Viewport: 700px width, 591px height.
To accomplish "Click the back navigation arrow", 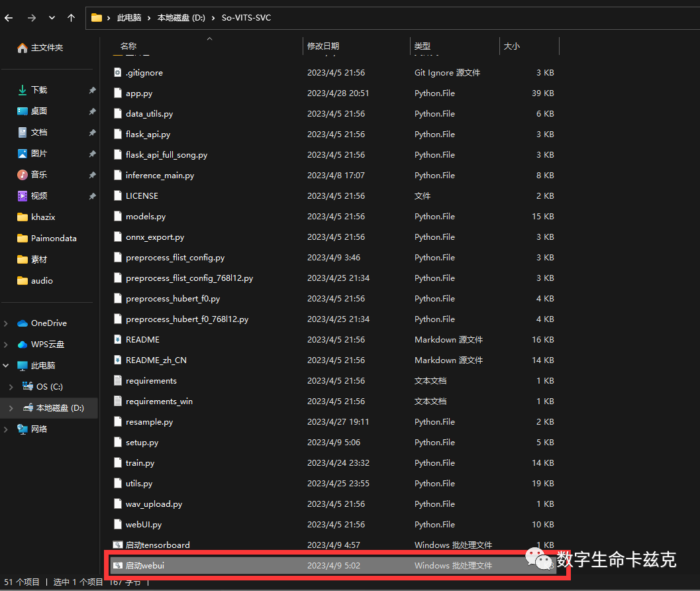I will [9, 18].
